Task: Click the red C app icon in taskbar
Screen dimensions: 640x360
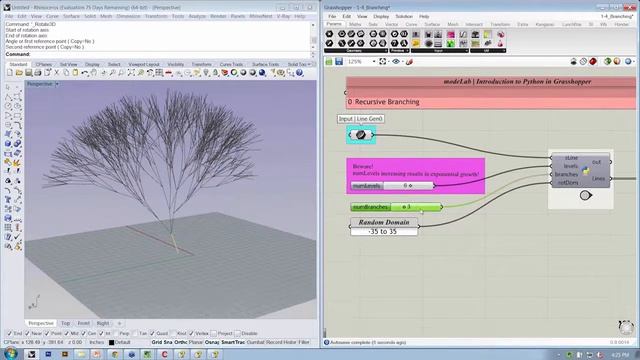Action: (164, 354)
